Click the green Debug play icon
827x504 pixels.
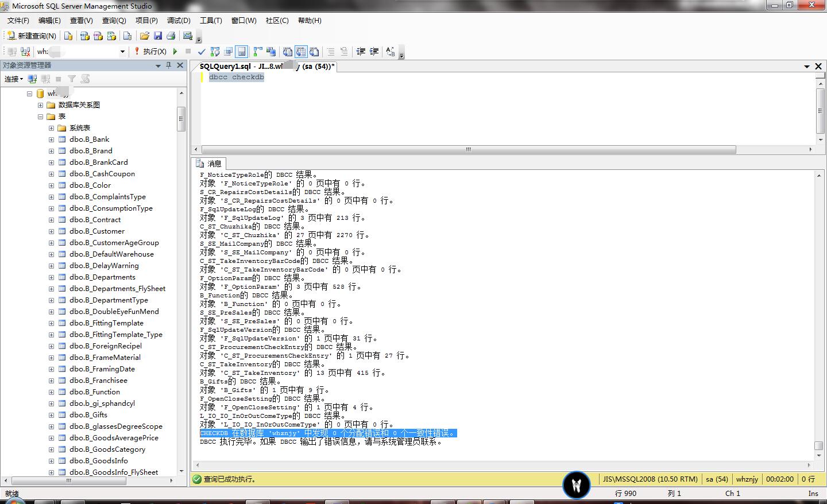(175, 52)
